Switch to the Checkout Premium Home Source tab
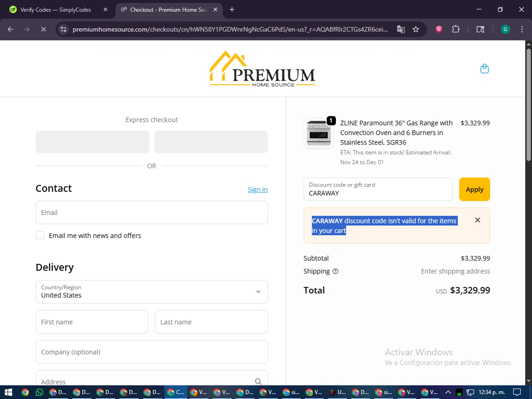Viewport: 532px width, 399px height. [169, 10]
